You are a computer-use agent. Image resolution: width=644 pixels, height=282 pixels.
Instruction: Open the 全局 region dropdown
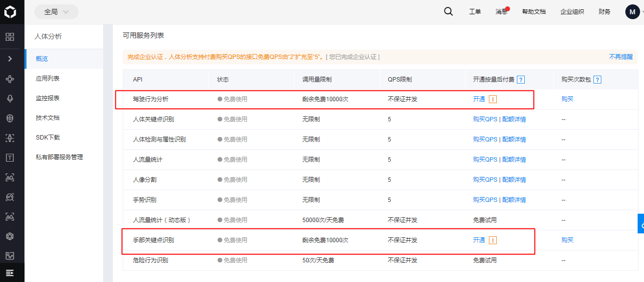[x=56, y=12]
